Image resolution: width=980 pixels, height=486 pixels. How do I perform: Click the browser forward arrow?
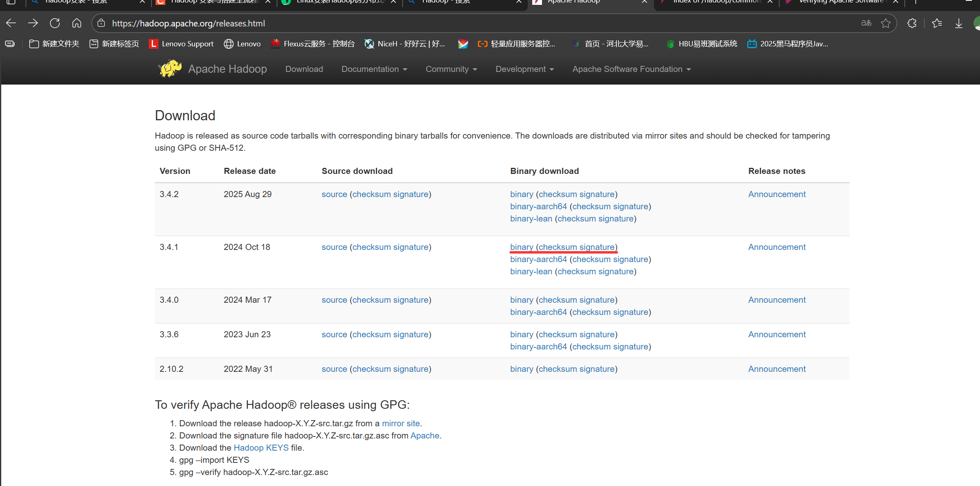pos(33,23)
